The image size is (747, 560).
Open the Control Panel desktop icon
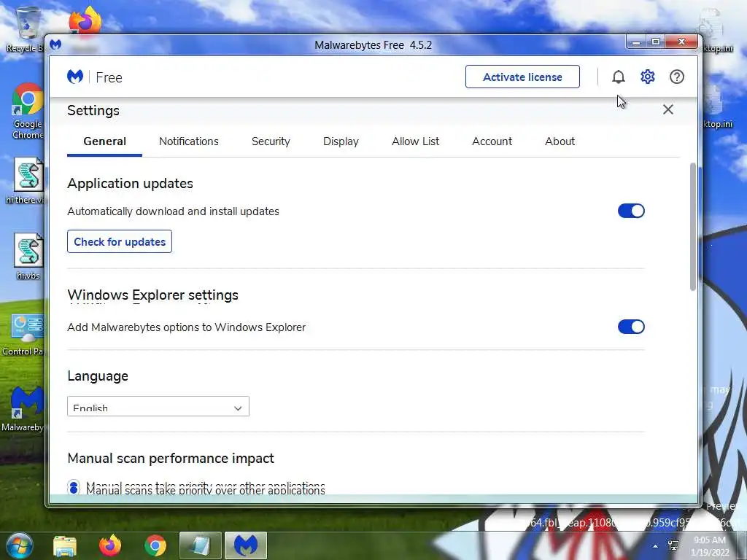click(24, 335)
